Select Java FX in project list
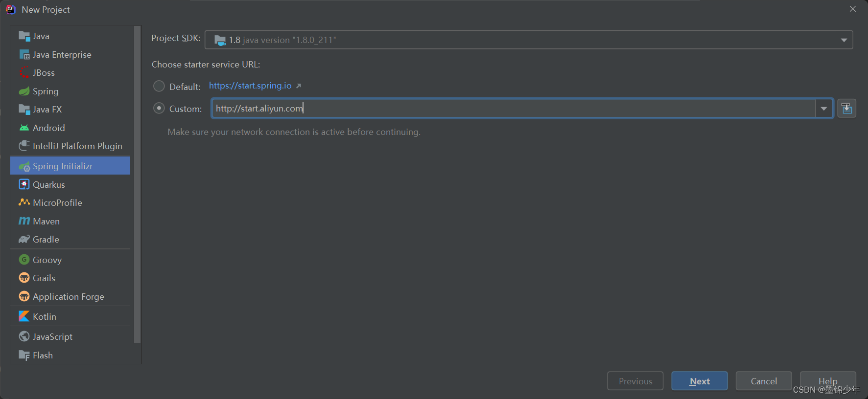Image resolution: width=868 pixels, height=399 pixels. tap(70, 109)
